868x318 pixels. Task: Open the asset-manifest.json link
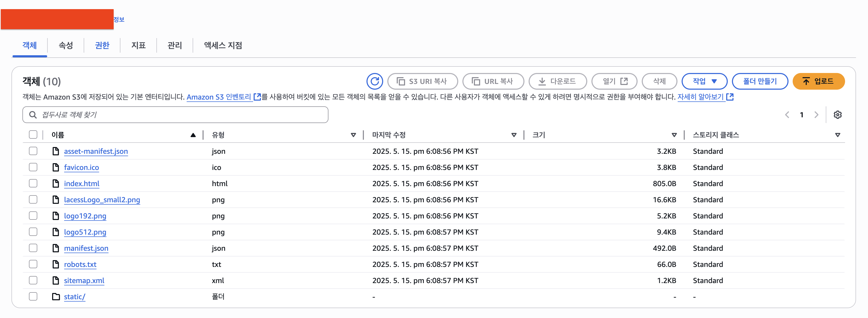pos(96,151)
